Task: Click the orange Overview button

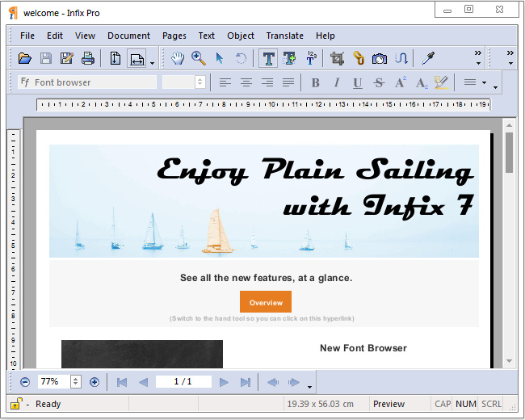Action: [x=266, y=302]
